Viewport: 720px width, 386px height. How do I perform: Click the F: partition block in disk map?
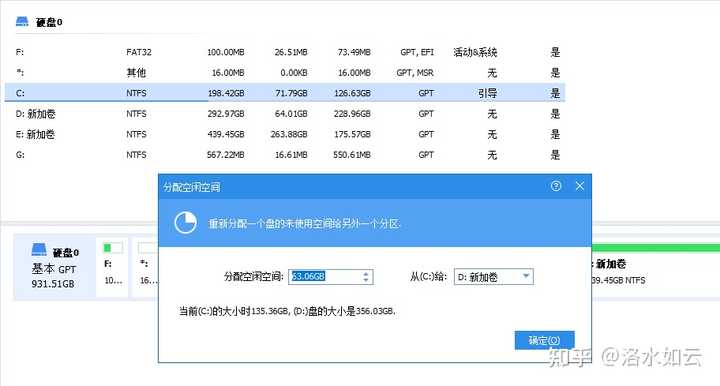tap(112, 267)
